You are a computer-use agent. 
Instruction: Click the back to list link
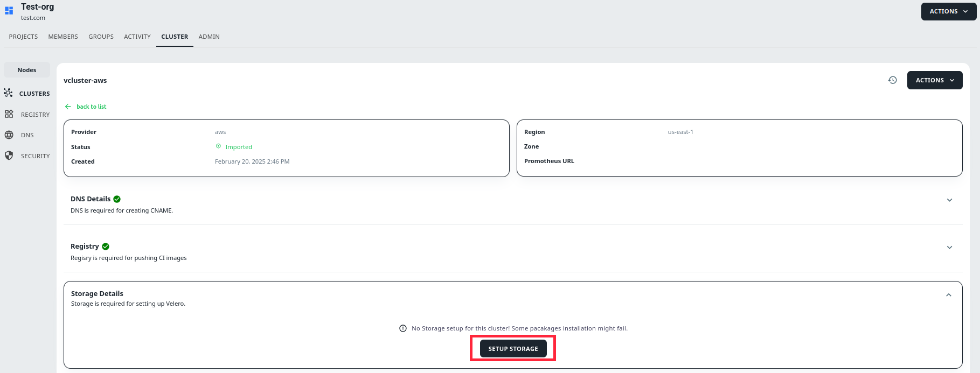pyautogui.click(x=91, y=107)
